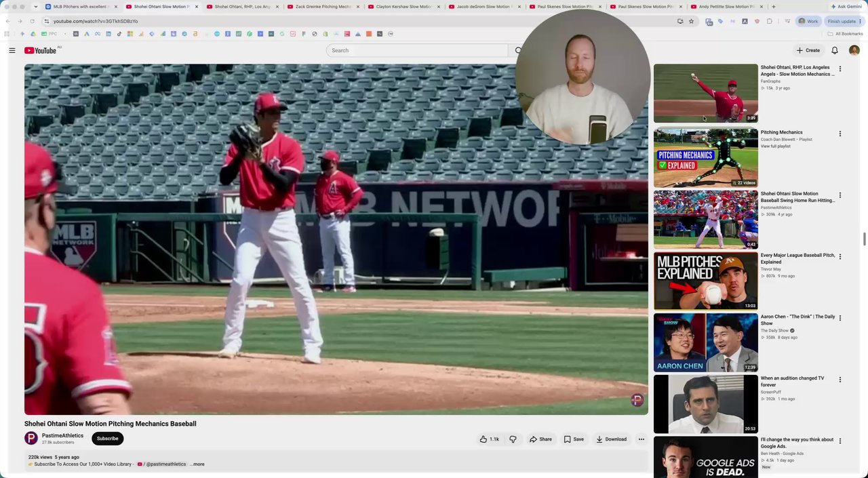Open the tab search dropdown arrow
868x478 pixels.
(35, 7)
